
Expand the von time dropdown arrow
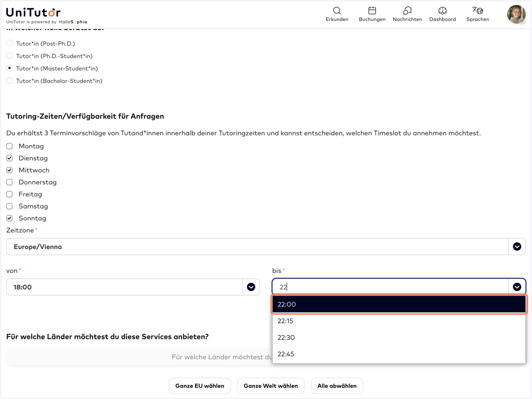[x=251, y=287]
